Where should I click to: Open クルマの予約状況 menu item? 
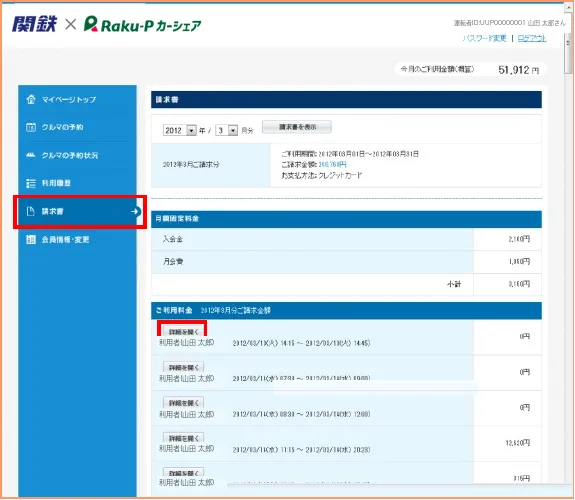tap(77, 155)
